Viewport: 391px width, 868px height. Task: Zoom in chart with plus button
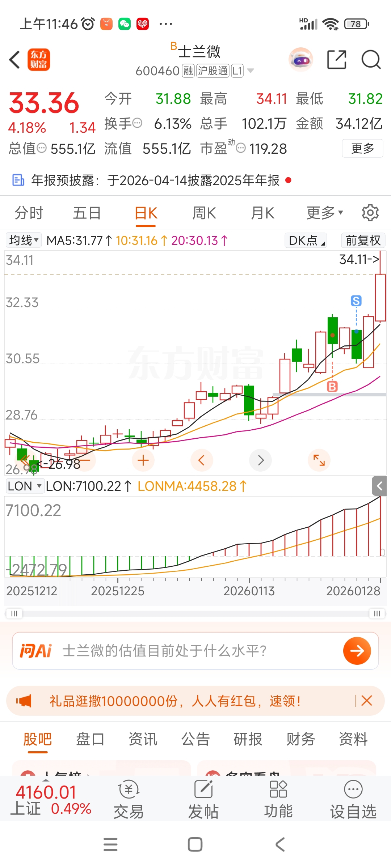[143, 460]
